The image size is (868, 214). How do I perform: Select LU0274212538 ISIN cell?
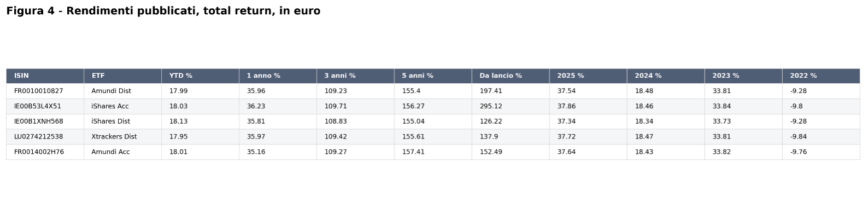[x=45, y=137]
